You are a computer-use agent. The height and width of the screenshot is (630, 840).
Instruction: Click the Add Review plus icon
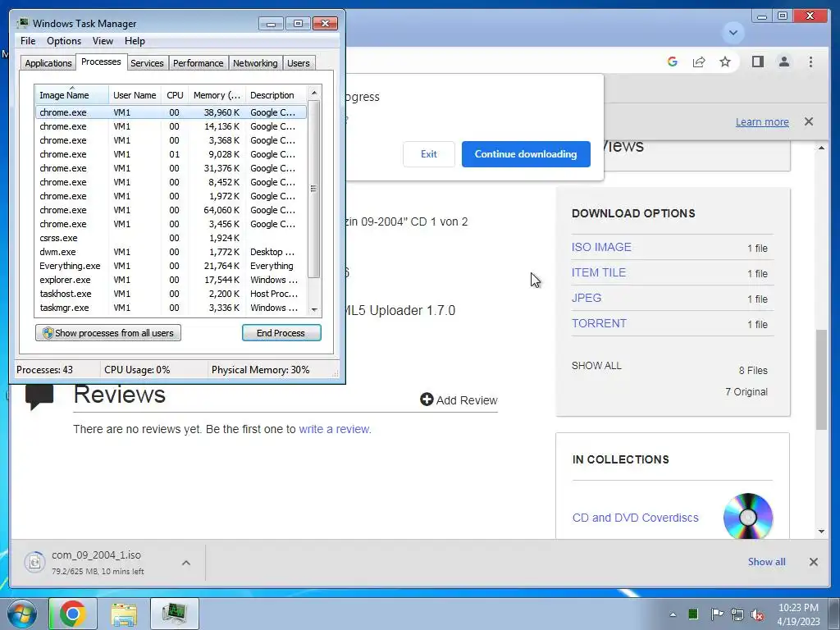point(427,399)
